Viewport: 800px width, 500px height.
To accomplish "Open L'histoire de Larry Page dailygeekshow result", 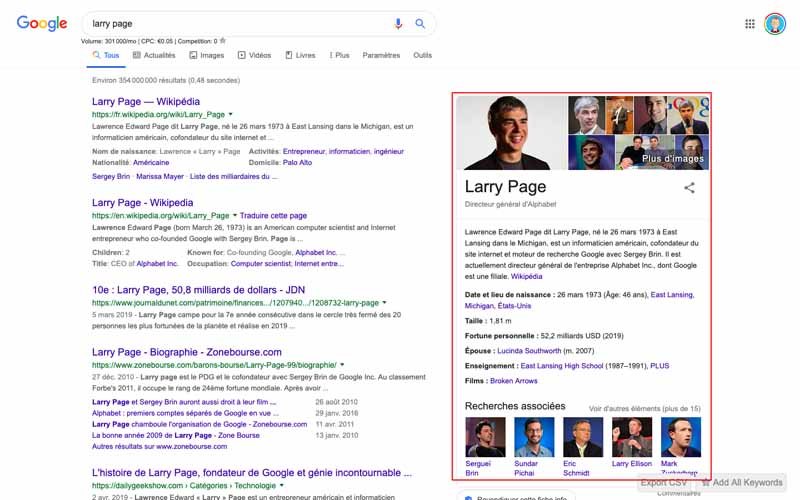I will click(252, 473).
